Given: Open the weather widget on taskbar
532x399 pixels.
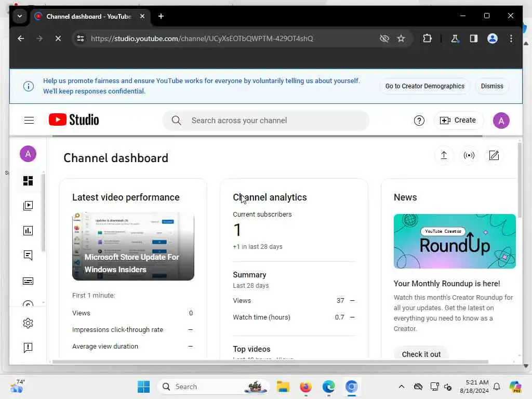Looking at the screenshot, I should pyautogui.click(x=17, y=386).
